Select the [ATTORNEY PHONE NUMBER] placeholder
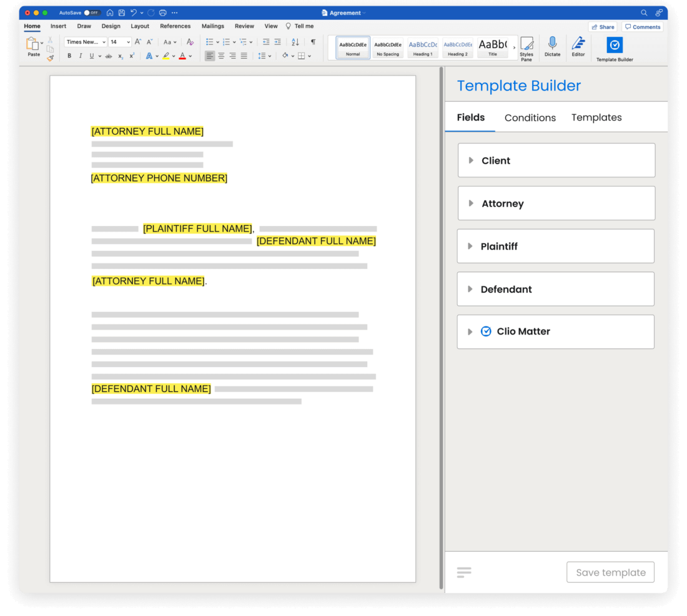Screen dimensions: 687x616 point(159,178)
